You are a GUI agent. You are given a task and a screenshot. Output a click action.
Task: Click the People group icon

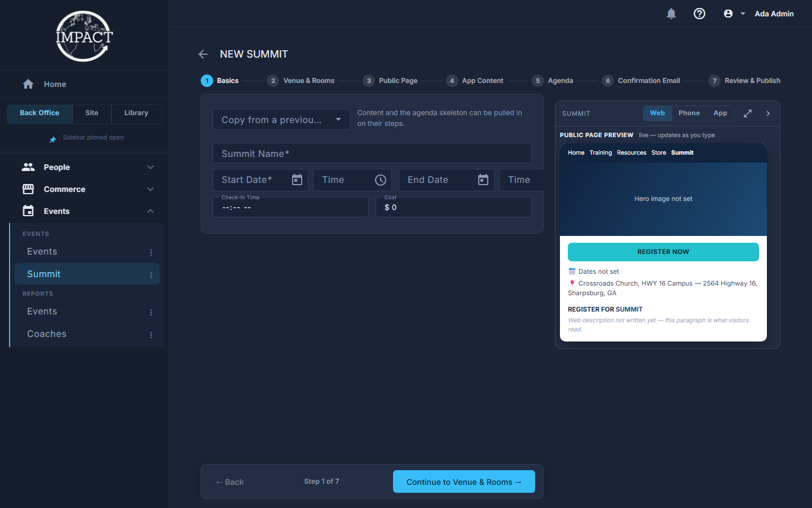28,167
